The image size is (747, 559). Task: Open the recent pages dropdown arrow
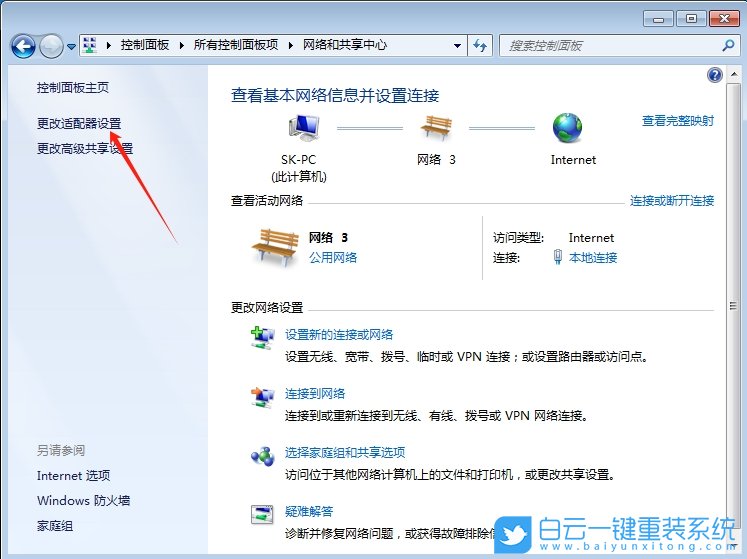71,47
